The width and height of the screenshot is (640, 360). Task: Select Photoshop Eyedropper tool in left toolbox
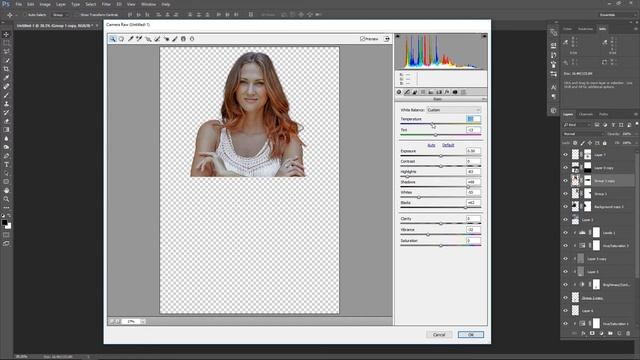pos(6,78)
